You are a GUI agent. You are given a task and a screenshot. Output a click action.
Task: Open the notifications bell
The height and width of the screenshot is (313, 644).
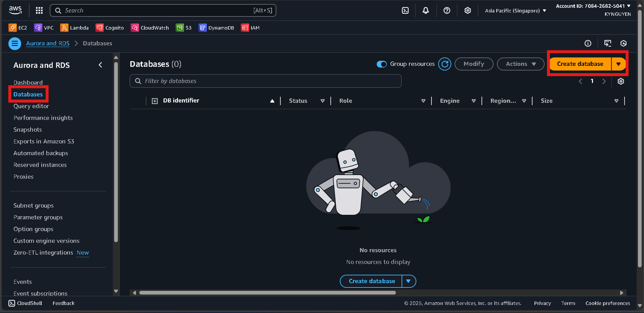click(x=425, y=10)
